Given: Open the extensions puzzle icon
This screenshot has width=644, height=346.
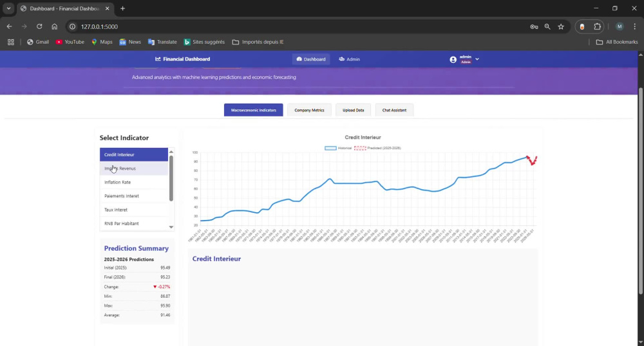Looking at the screenshot, I should pyautogui.click(x=597, y=26).
